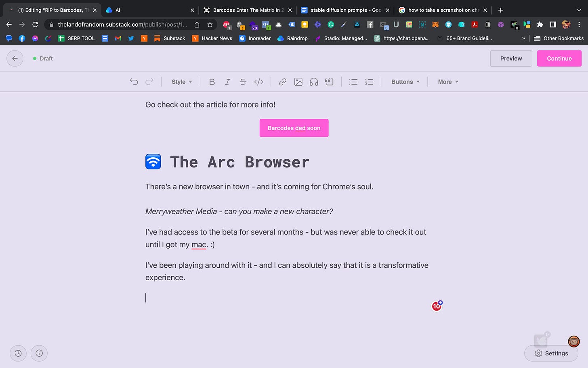
Task: Open the Substack bookmark
Action: (x=170, y=38)
